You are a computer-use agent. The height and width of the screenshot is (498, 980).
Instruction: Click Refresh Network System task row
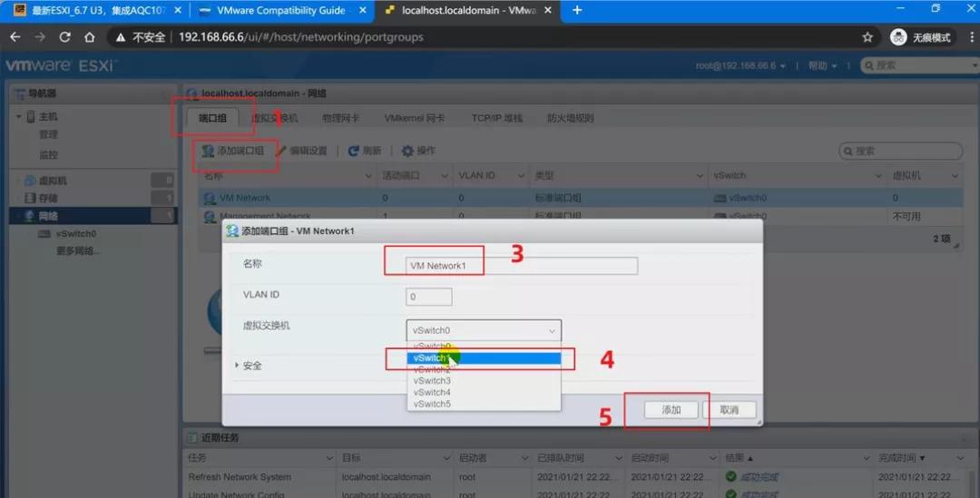(575, 477)
